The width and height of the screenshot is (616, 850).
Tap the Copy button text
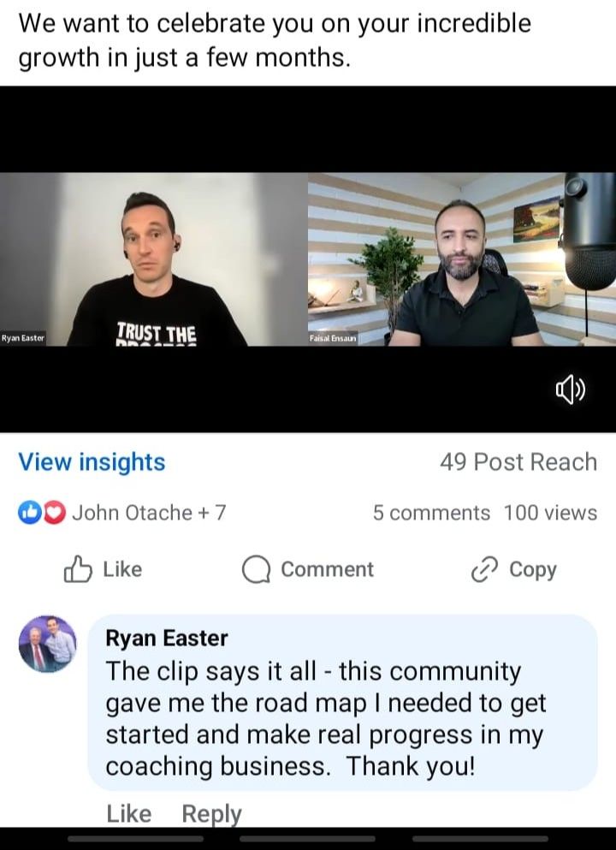[532, 570]
